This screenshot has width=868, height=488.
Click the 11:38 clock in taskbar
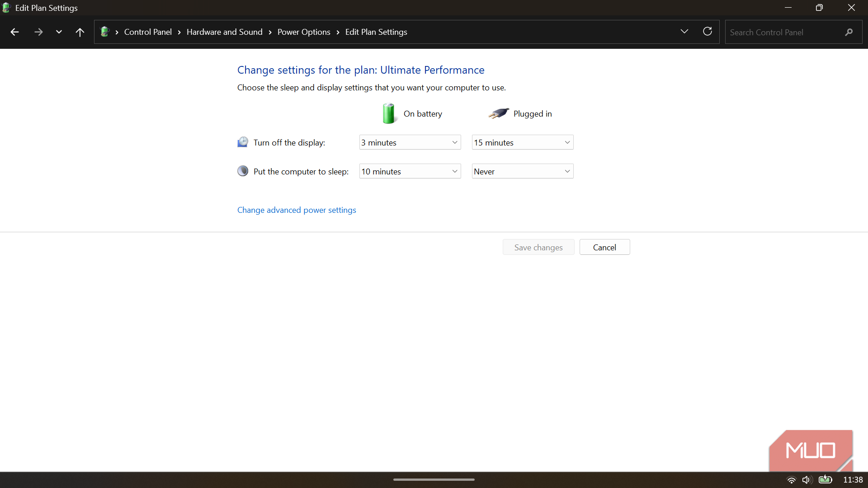point(853,480)
